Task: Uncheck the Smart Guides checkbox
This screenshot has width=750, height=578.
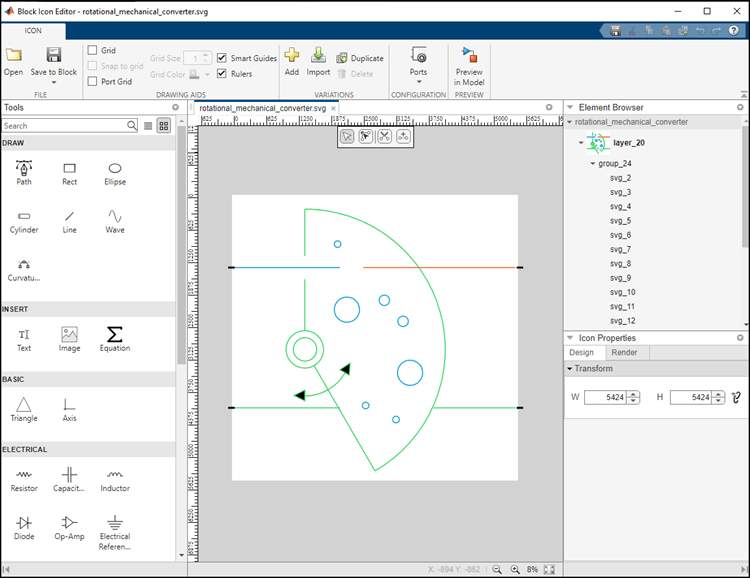Action: pyautogui.click(x=221, y=58)
